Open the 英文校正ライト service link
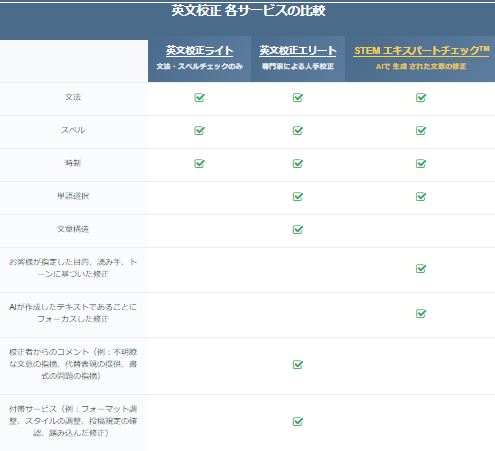This screenshot has height=451, width=495. [199, 51]
